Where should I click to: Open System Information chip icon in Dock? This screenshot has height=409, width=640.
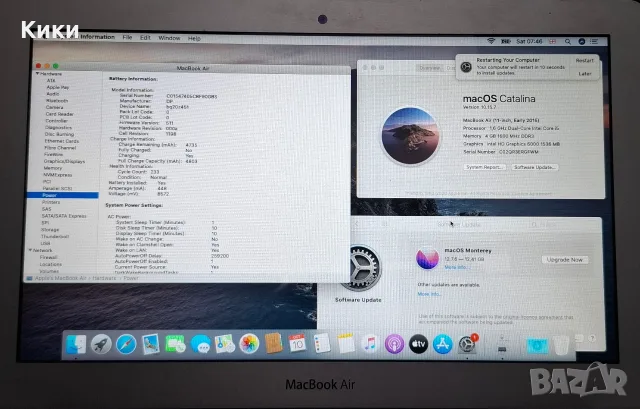coord(502,345)
